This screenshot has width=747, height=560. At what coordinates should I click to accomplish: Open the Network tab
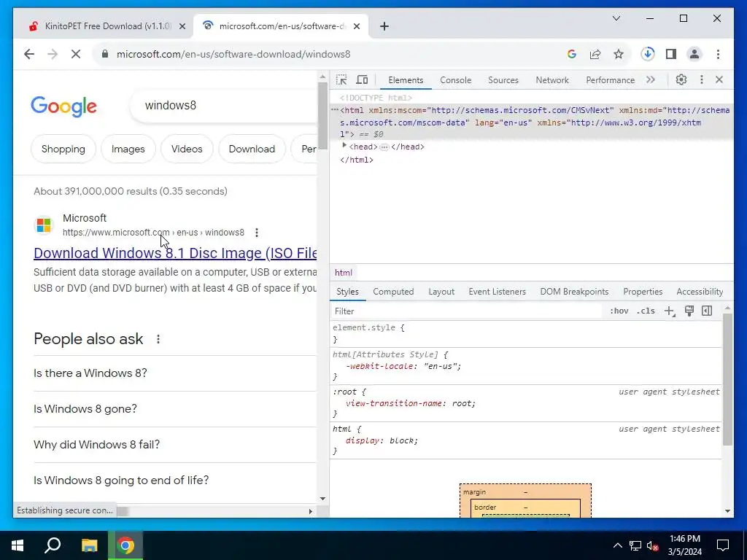[x=552, y=80]
